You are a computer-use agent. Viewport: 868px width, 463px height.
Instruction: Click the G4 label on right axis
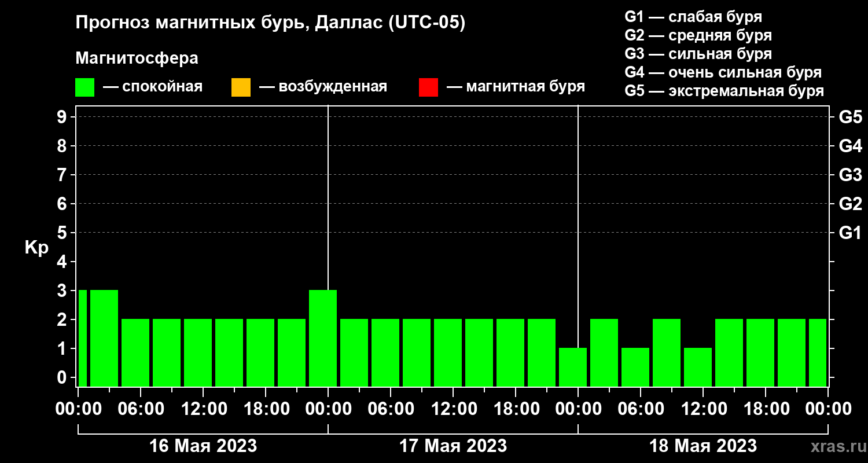click(x=851, y=146)
